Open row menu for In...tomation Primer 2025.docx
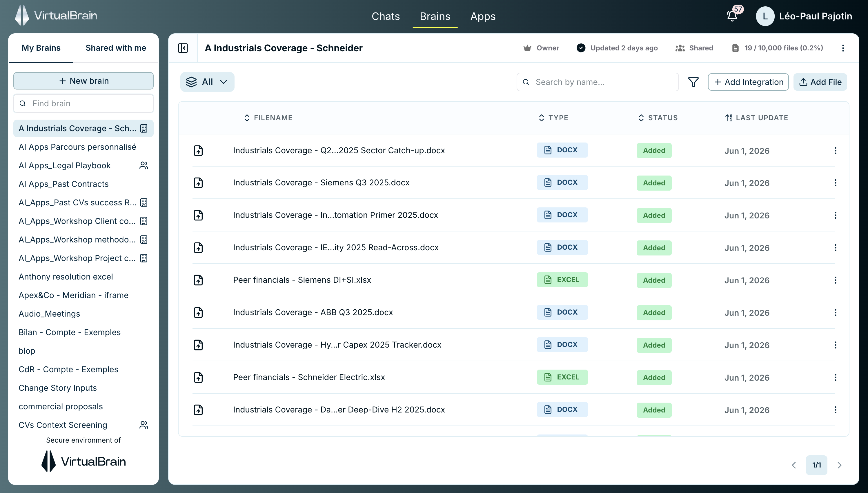Screen dimensions: 868x493 click(x=835, y=215)
